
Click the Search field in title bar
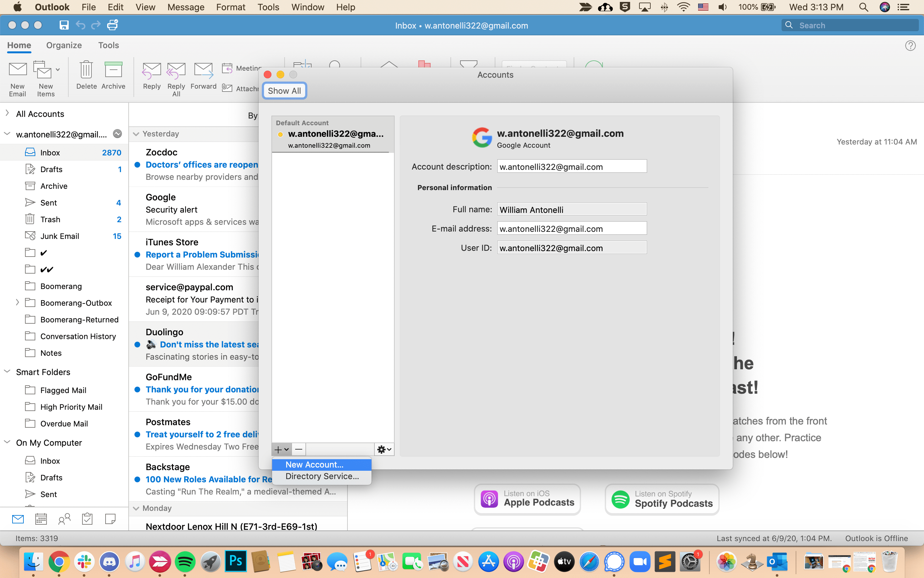click(850, 25)
